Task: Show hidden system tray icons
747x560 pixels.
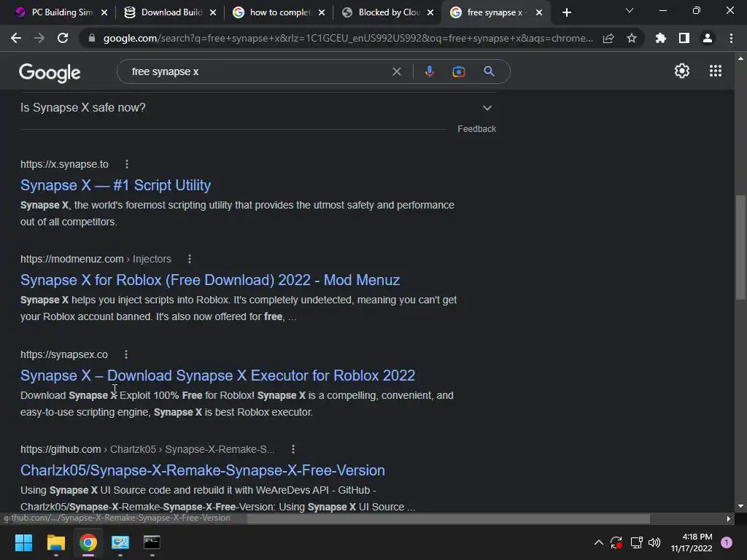Action: point(599,542)
